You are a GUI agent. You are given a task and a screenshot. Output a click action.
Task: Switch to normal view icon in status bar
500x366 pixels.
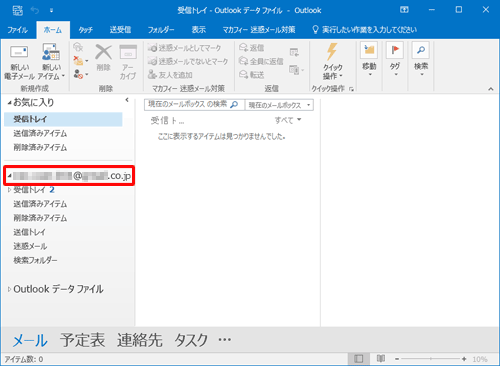point(359,359)
